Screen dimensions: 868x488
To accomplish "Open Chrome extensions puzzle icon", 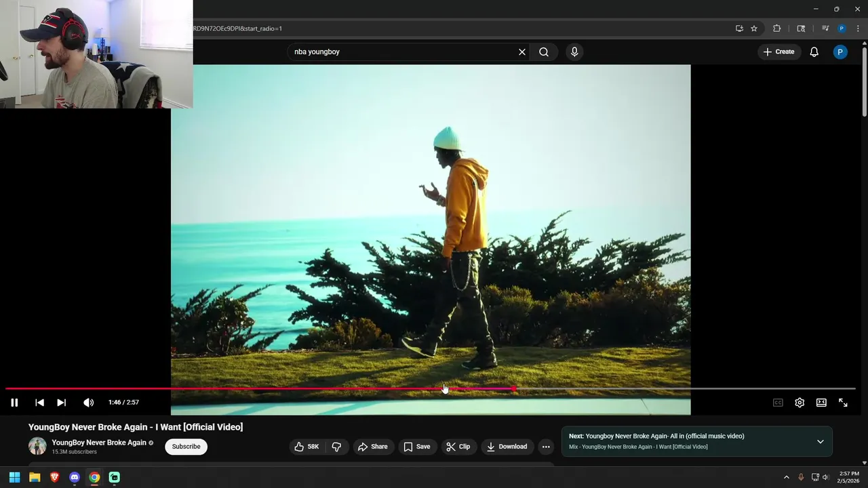I will click(x=777, y=28).
